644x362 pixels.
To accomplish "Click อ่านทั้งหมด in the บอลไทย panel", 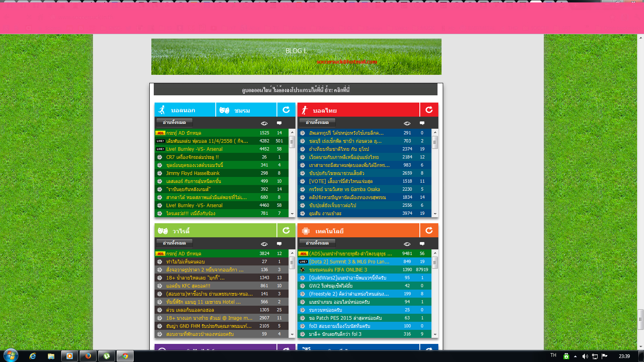I will coord(317,122).
